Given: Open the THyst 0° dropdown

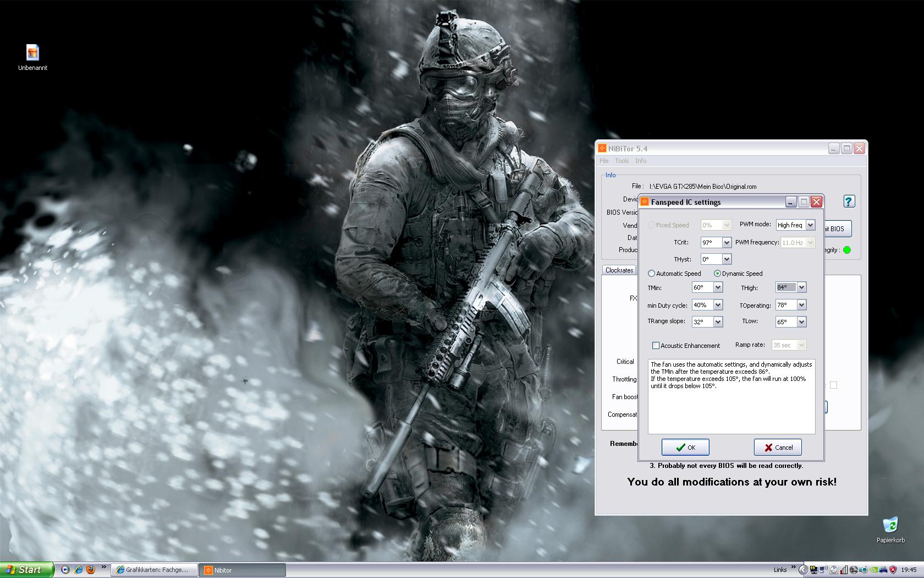Looking at the screenshot, I should 727,259.
